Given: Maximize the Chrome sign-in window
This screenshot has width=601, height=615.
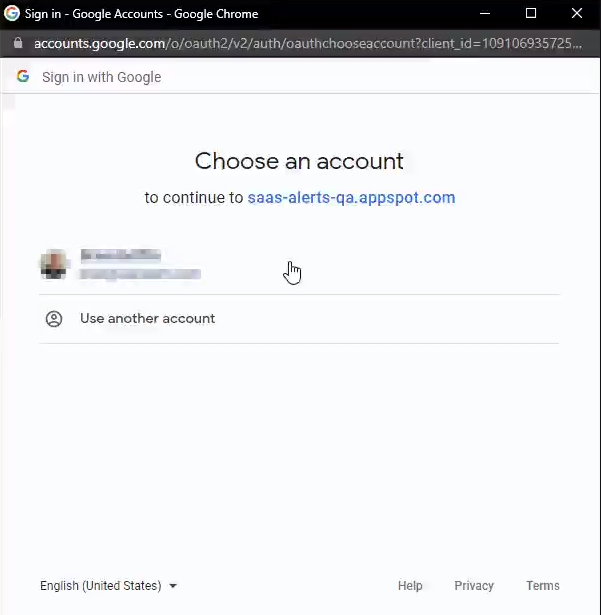Looking at the screenshot, I should pos(531,14).
